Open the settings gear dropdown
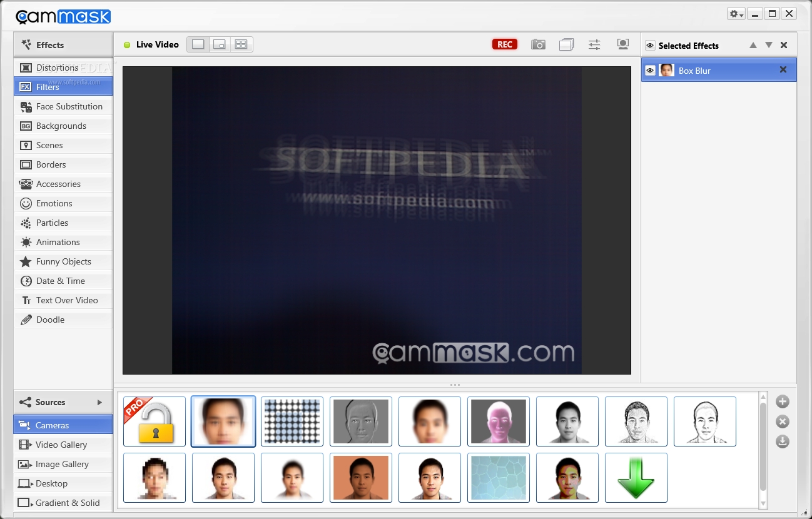Viewport: 812px width, 519px height. tap(736, 14)
